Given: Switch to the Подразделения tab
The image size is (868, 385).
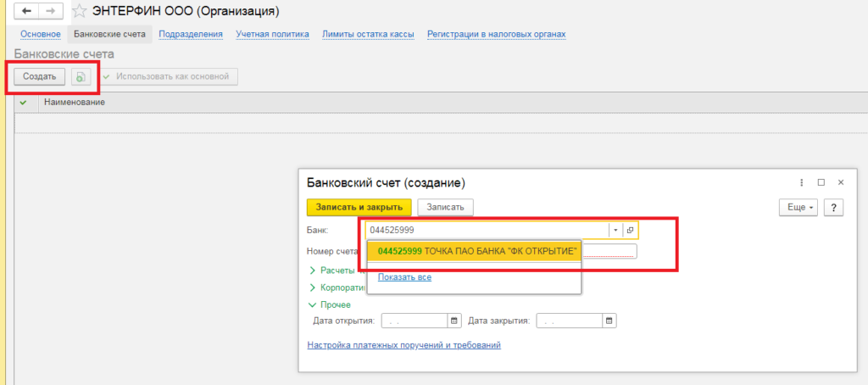Looking at the screenshot, I should point(191,35).
